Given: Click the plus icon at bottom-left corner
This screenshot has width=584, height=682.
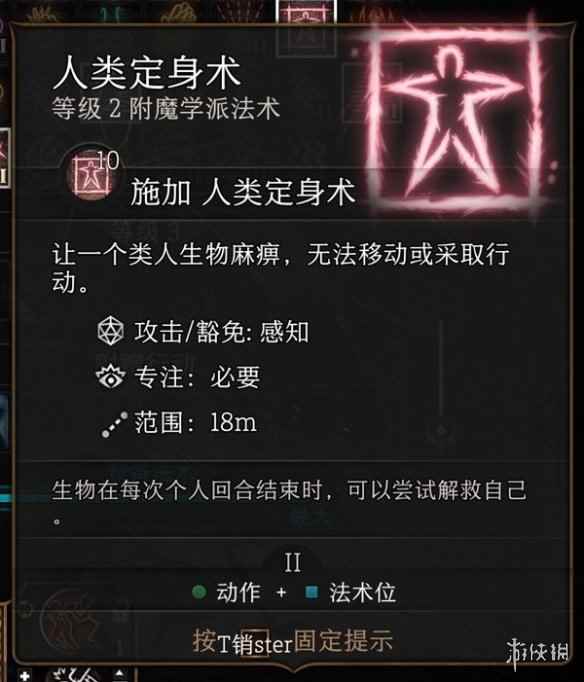Looking at the screenshot, I should [25, 675].
